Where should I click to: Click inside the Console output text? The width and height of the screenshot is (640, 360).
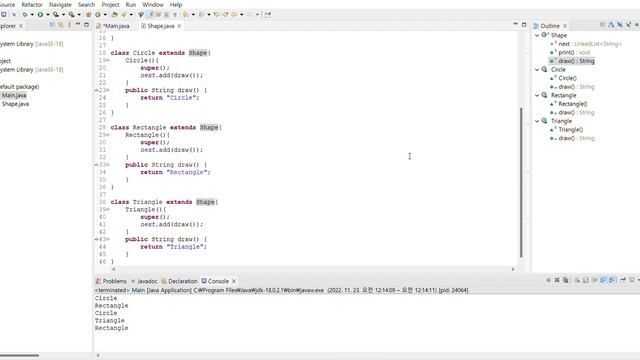[111, 313]
